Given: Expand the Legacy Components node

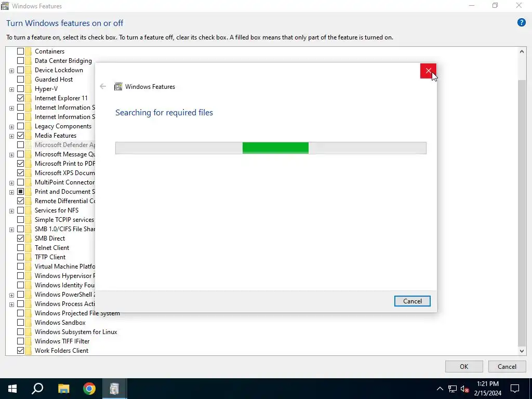Looking at the screenshot, I should coord(11,127).
